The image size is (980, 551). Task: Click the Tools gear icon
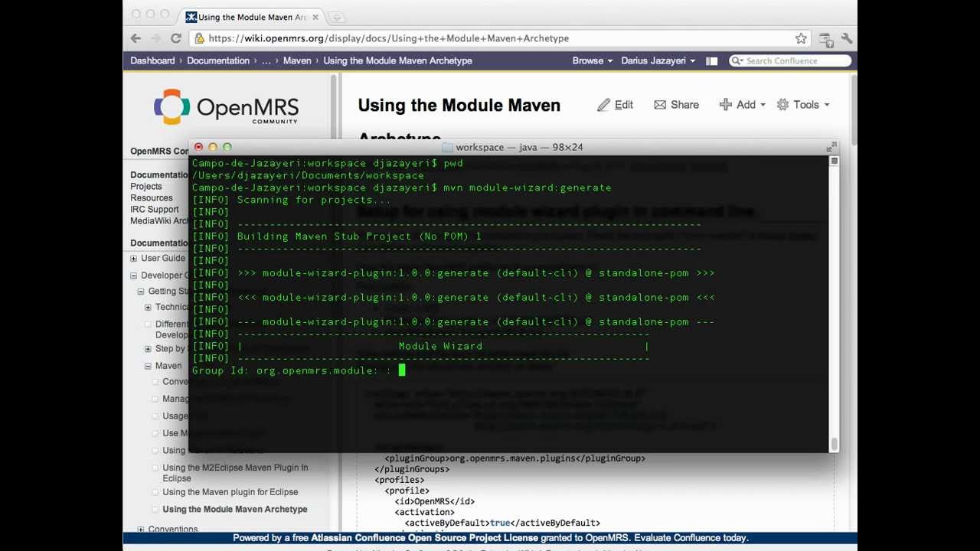782,105
